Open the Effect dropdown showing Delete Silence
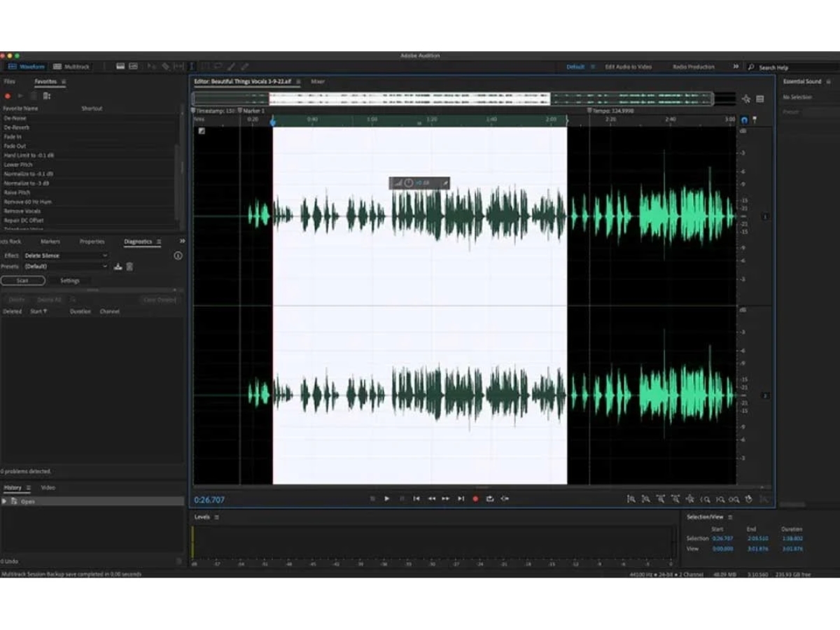 (66, 255)
